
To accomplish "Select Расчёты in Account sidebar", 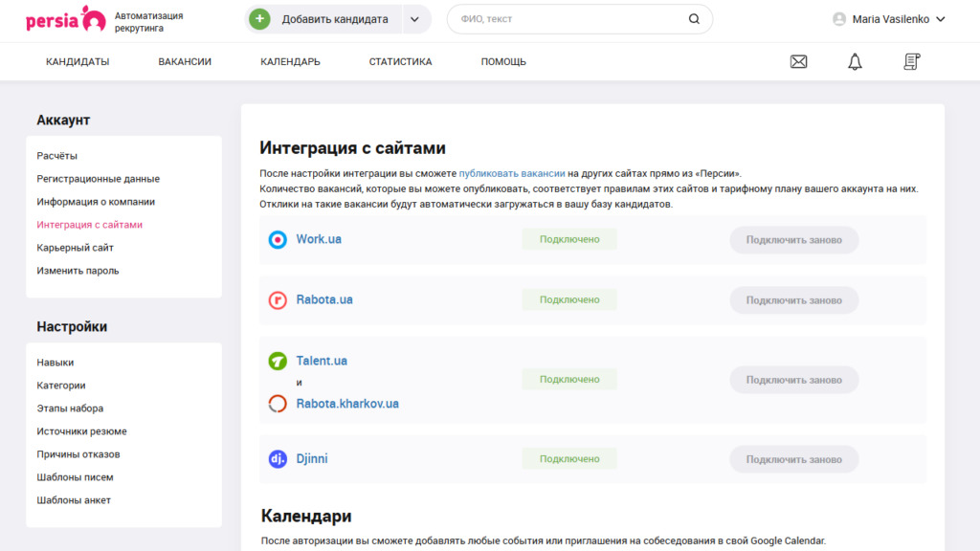I will [56, 156].
